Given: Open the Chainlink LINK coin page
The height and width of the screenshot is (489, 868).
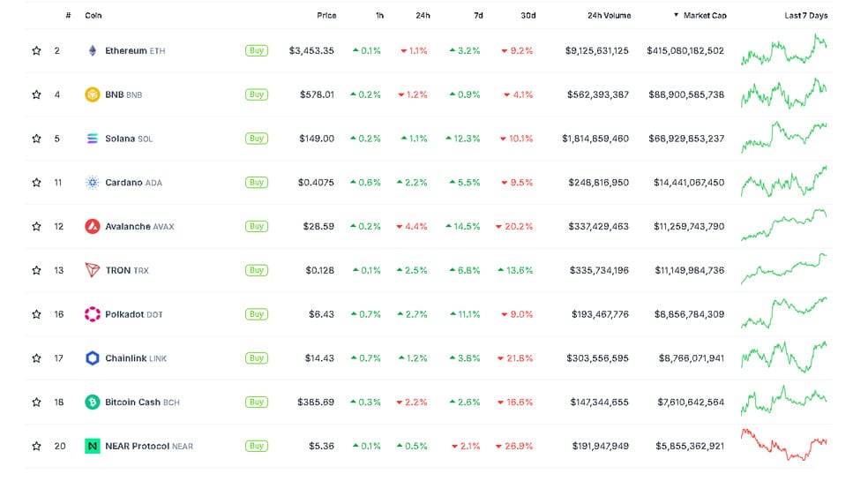Looking at the screenshot, I should (x=136, y=358).
